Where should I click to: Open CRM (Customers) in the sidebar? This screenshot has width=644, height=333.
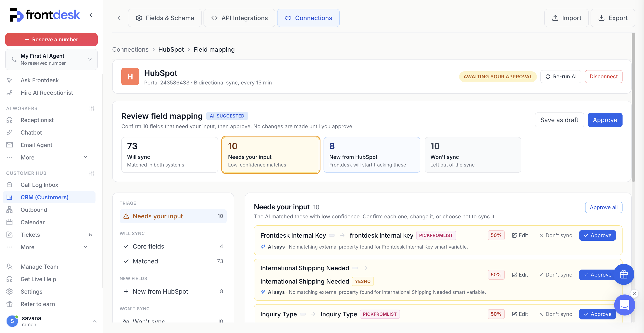(x=49, y=197)
